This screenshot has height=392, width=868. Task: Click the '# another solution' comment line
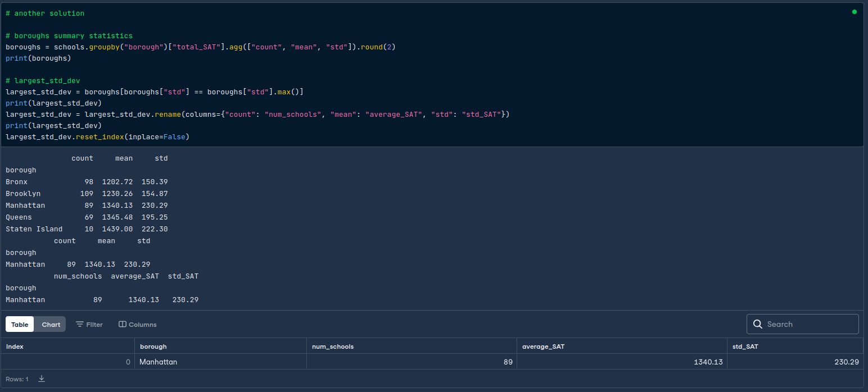(45, 13)
